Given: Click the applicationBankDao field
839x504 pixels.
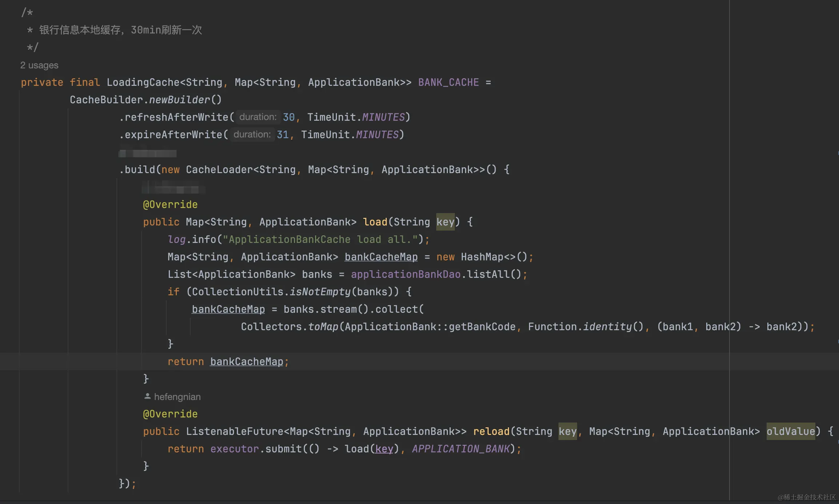Looking at the screenshot, I should point(406,274).
